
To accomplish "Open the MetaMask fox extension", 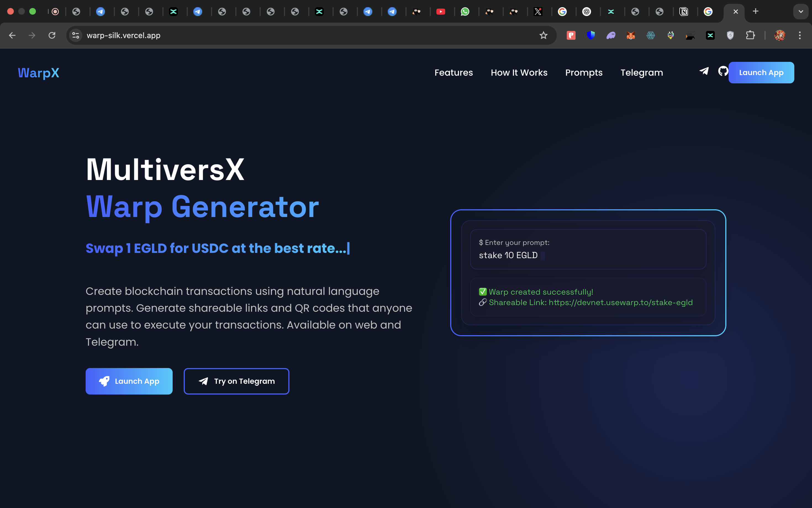I will coord(631,35).
